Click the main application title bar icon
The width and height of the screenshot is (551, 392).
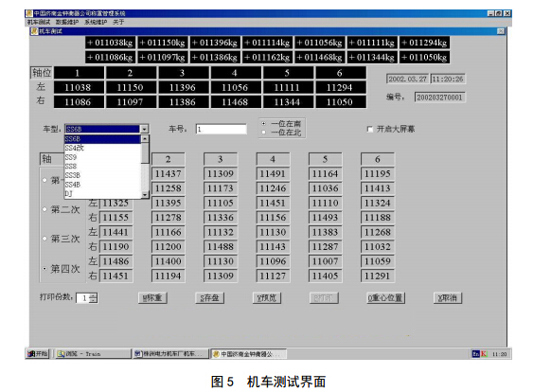click(x=29, y=13)
